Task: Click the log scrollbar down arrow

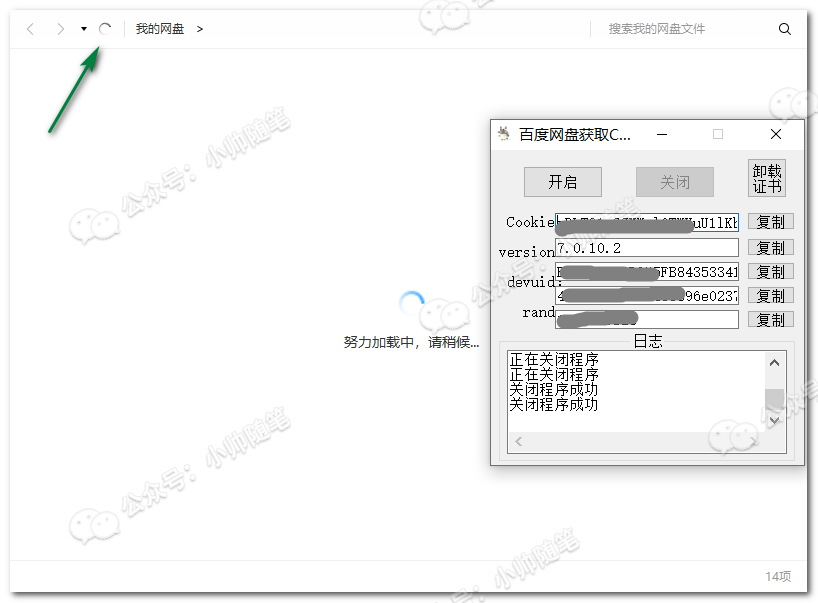Action: click(775, 420)
